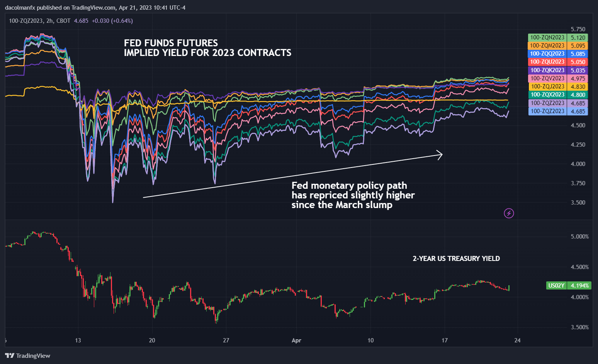Select the 100-ZQN2023 legend label
The width and height of the screenshot is (598, 364).
[x=547, y=37]
